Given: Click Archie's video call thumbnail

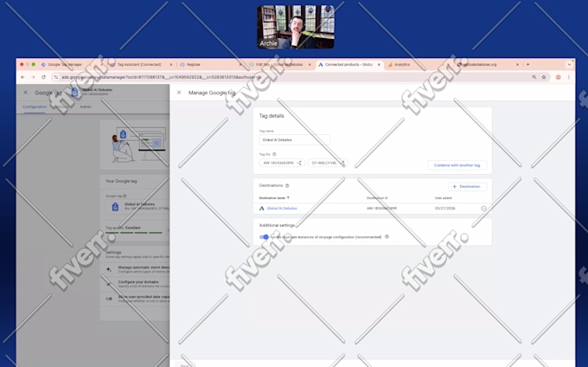Looking at the screenshot, I should click(296, 27).
